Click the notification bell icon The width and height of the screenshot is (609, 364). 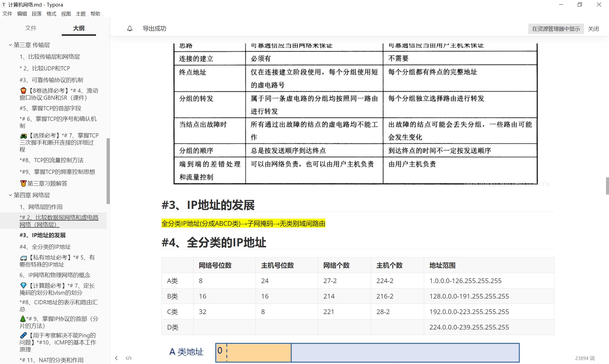click(x=130, y=29)
